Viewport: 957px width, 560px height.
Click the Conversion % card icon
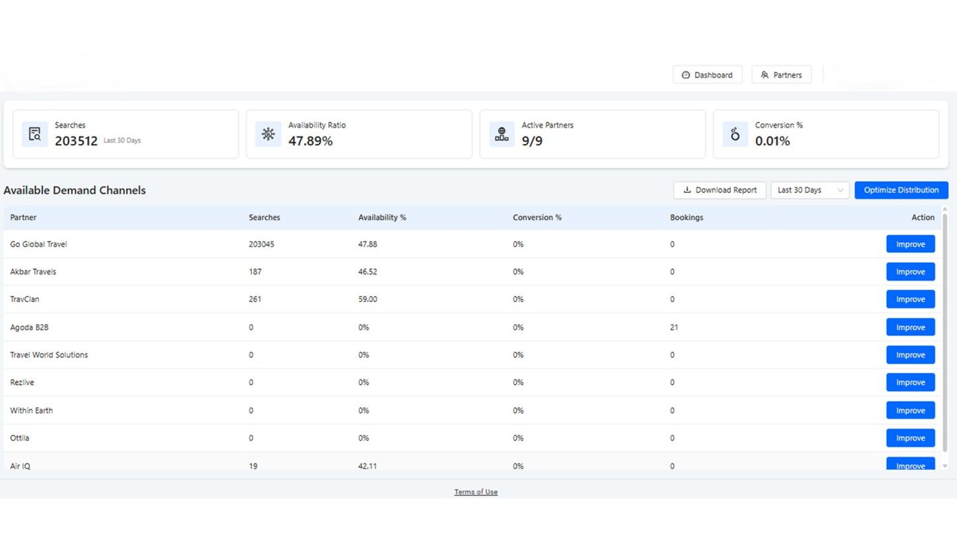tap(734, 134)
